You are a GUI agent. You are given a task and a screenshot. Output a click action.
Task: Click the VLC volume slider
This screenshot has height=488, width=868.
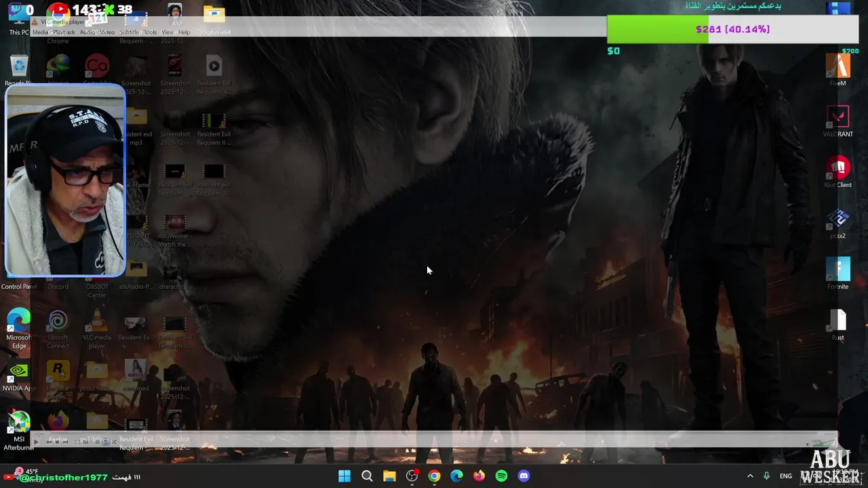(824, 443)
